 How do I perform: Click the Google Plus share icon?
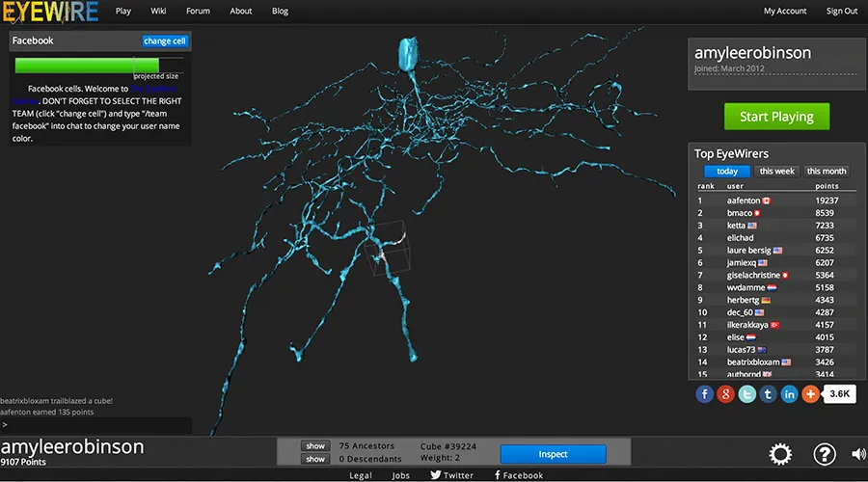pyautogui.click(x=726, y=393)
